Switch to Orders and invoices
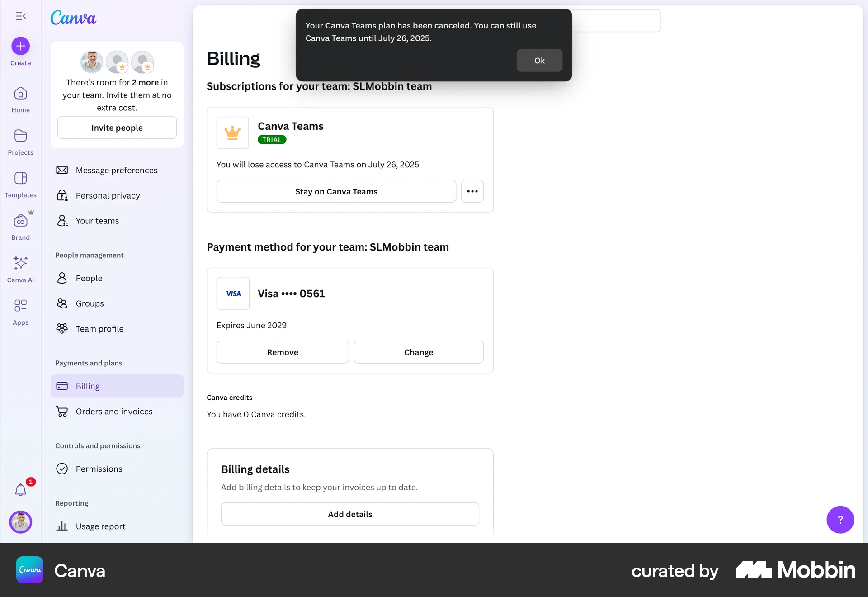Screen dimensions: 868x597 (114, 411)
